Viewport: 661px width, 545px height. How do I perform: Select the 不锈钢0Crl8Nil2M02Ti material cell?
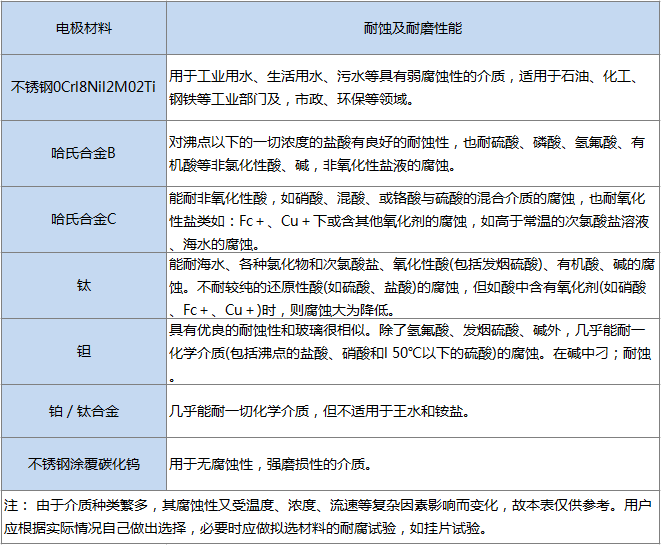(83, 87)
